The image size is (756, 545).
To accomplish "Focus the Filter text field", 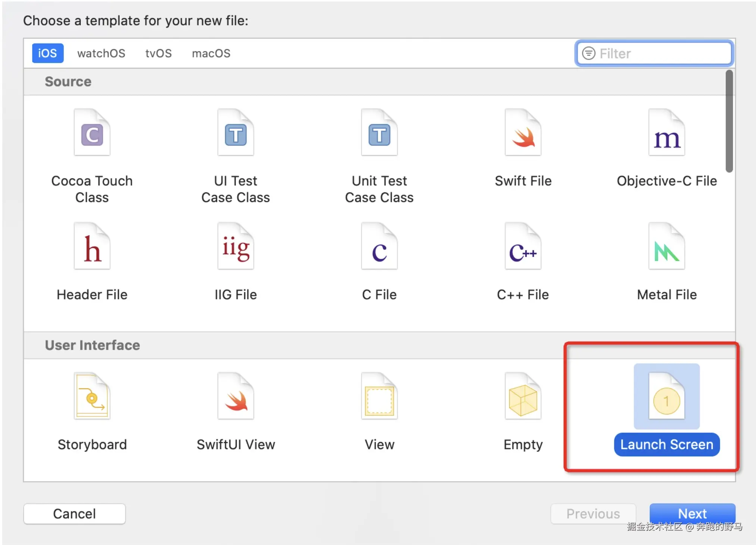I will [654, 53].
